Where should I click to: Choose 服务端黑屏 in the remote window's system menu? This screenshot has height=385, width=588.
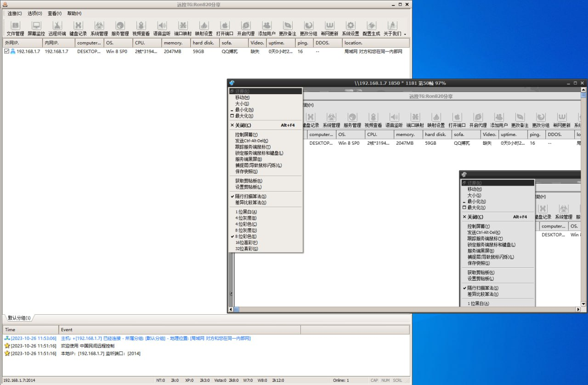click(x=249, y=159)
